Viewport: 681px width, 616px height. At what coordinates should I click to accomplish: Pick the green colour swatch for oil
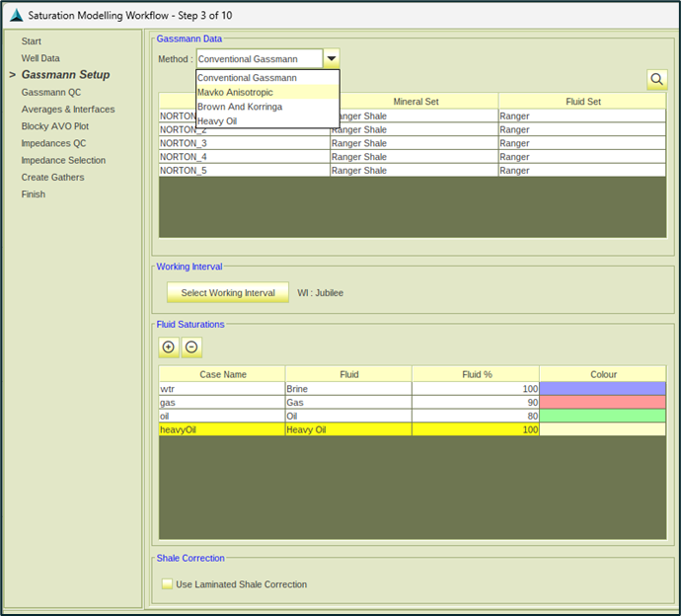(602, 416)
